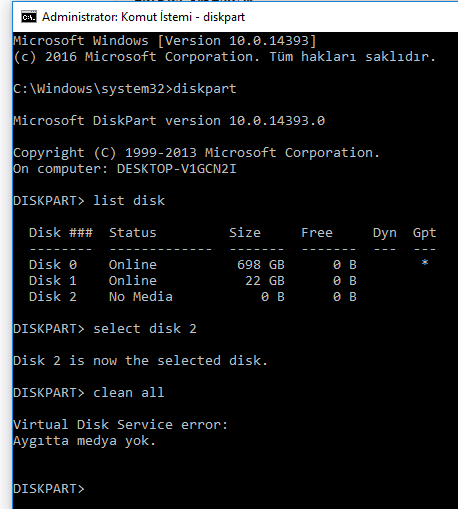
Task: Click the 'No Media' status text
Action: tap(141, 297)
